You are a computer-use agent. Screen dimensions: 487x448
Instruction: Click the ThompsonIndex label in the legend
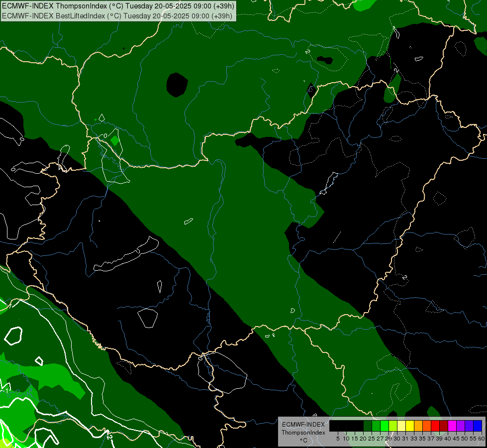pos(303,433)
